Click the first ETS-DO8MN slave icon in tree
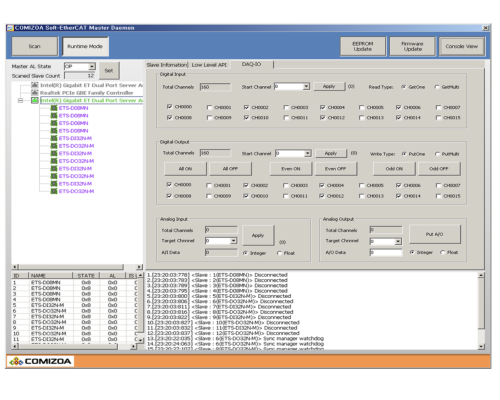 (54, 108)
